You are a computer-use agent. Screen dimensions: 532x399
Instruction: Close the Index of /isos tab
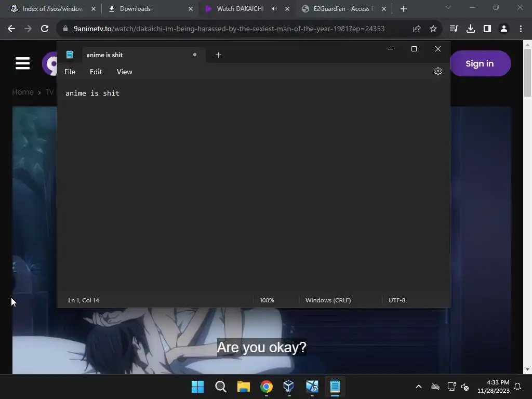pyautogui.click(x=94, y=9)
